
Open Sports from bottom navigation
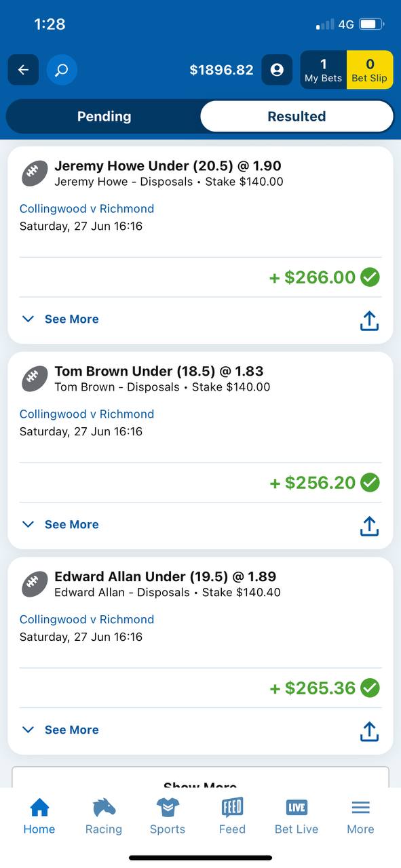(x=168, y=816)
